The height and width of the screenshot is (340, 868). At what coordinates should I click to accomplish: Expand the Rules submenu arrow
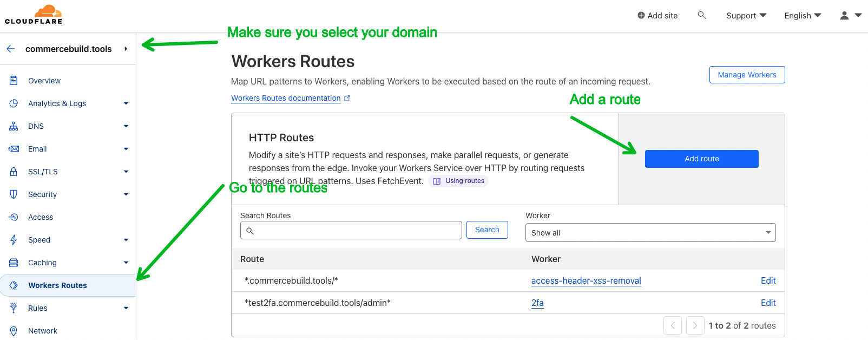click(x=126, y=308)
